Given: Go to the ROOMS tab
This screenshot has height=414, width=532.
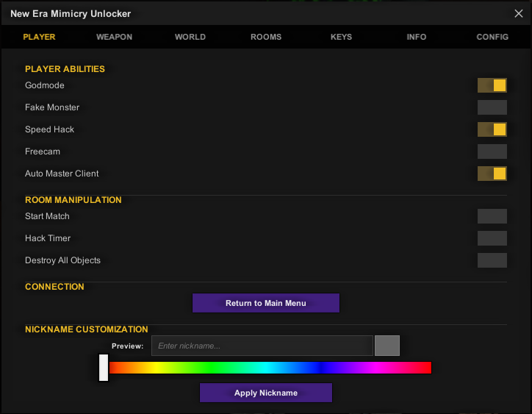Looking at the screenshot, I should (266, 37).
